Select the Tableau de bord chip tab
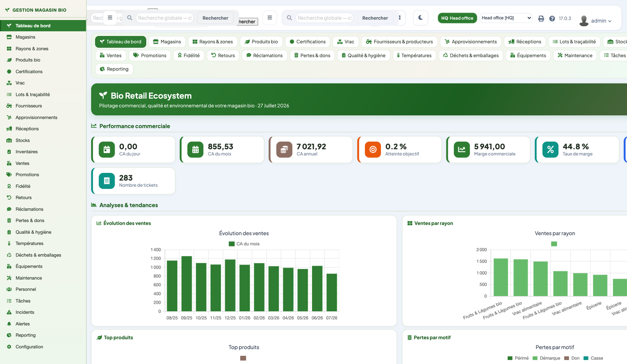627x364 pixels. [x=121, y=42]
